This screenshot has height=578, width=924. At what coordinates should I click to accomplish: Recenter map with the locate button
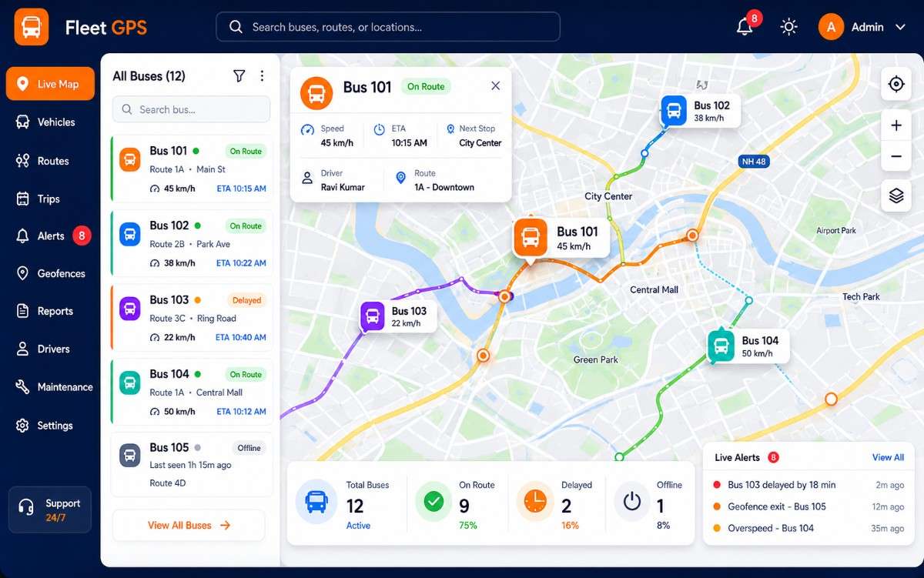coord(896,84)
